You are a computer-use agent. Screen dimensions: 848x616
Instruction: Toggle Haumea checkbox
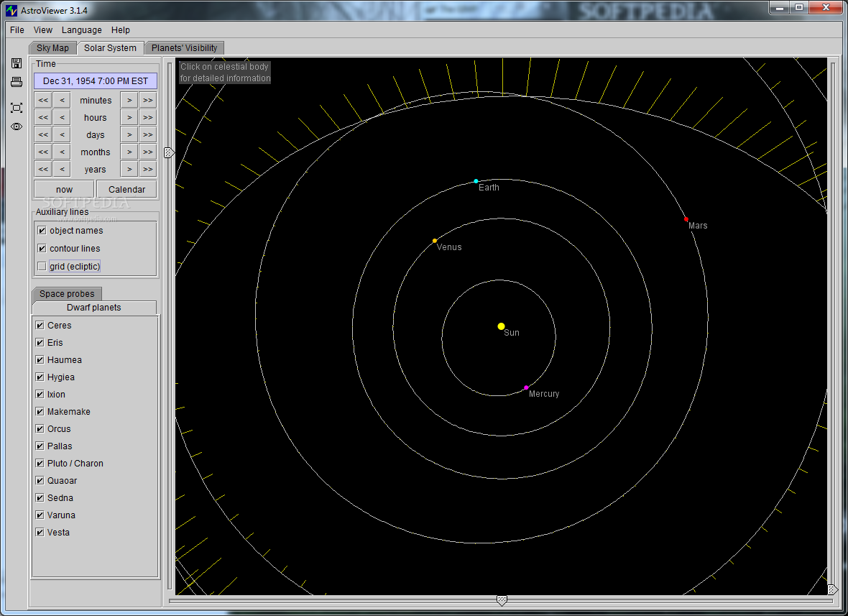point(40,359)
